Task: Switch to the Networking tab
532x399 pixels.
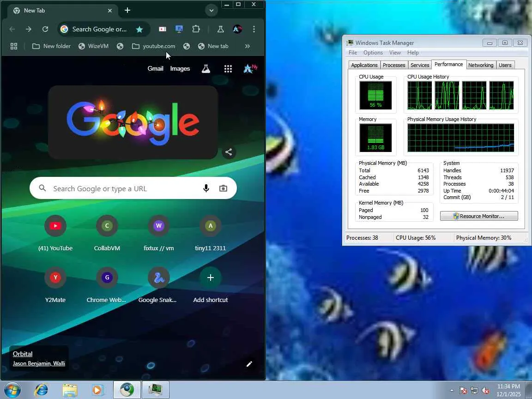Action: pos(481,65)
